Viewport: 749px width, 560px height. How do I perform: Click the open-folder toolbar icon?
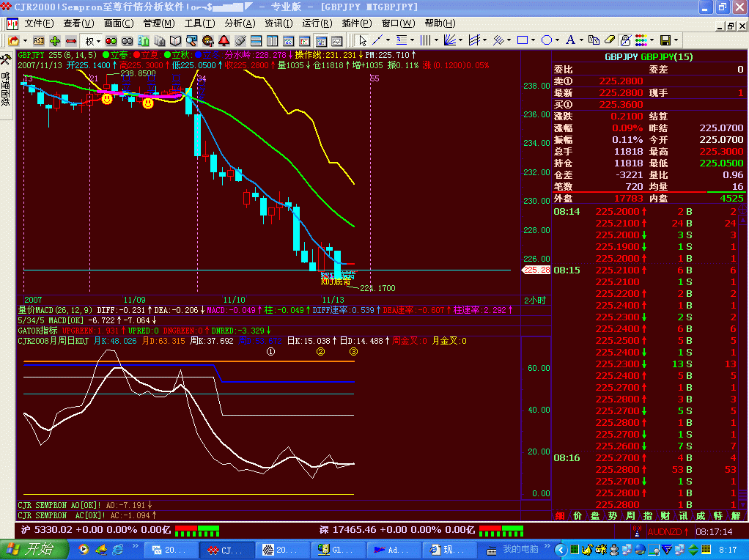click(13, 41)
